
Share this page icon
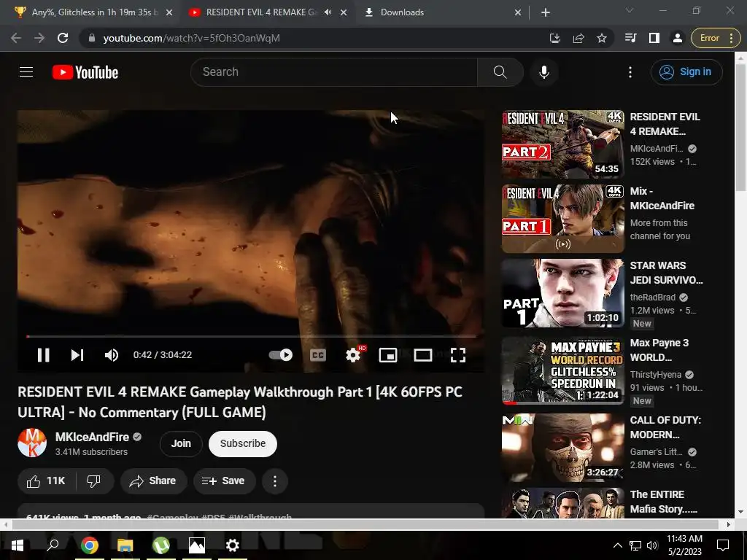coord(578,38)
